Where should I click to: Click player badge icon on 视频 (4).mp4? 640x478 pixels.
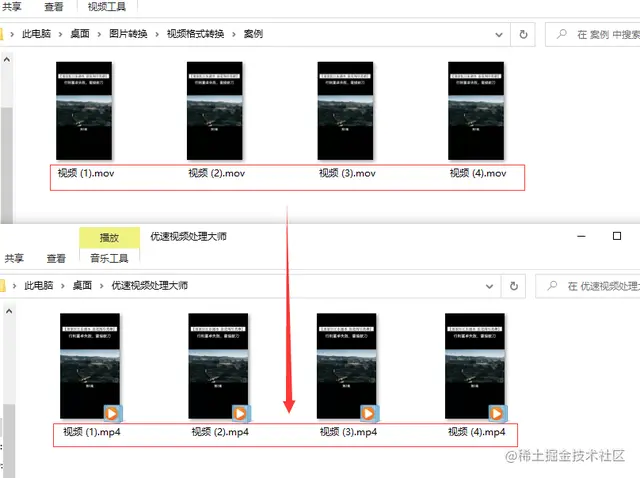(497, 413)
